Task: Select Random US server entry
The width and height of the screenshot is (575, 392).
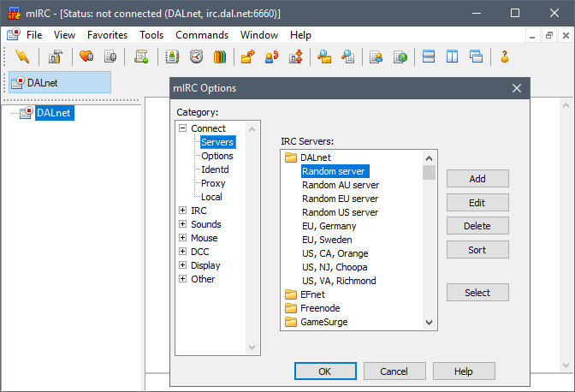Action: [x=340, y=212]
